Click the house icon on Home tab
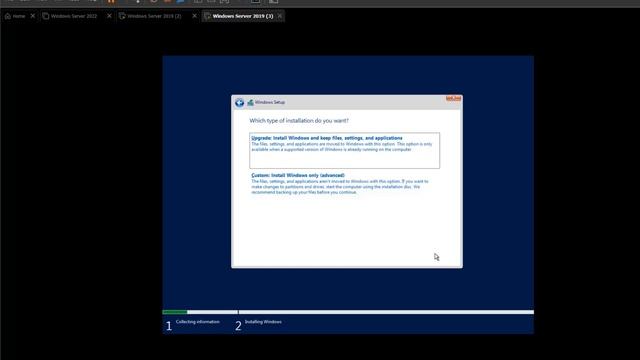 tap(8, 16)
